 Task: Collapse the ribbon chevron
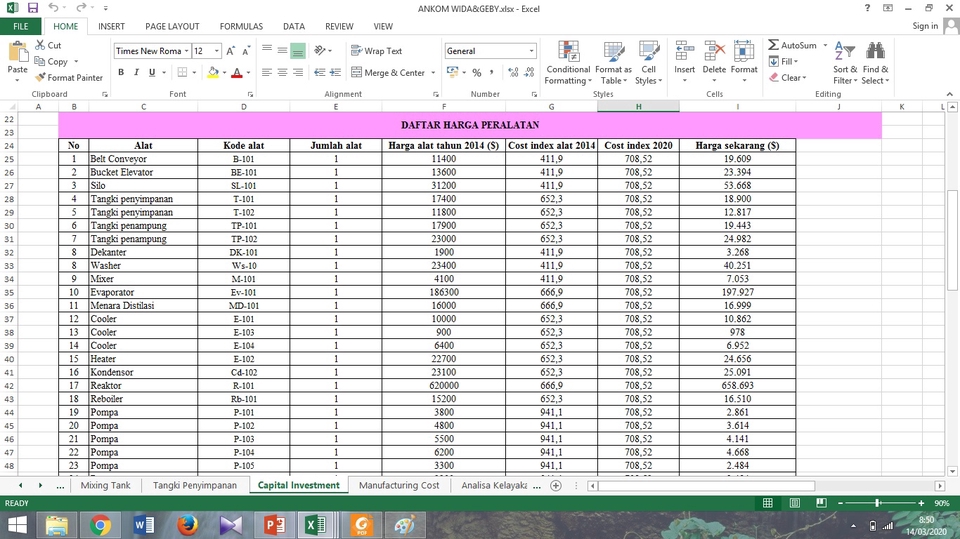tap(950, 94)
